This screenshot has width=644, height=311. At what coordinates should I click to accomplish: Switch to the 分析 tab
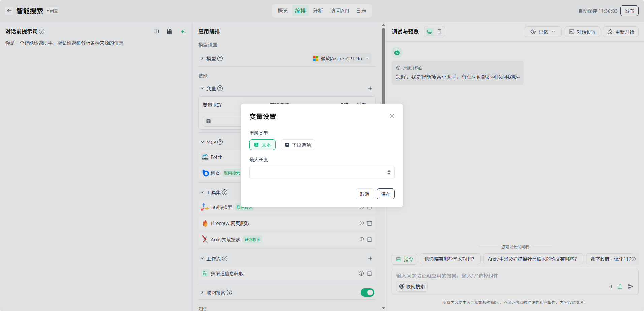click(318, 11)
